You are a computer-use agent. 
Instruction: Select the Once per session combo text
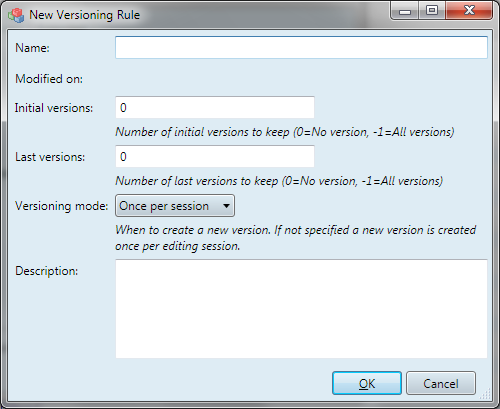point(164,206)
